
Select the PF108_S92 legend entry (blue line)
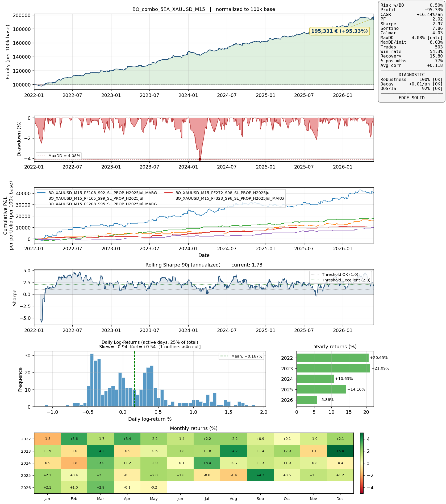[97, 193]
